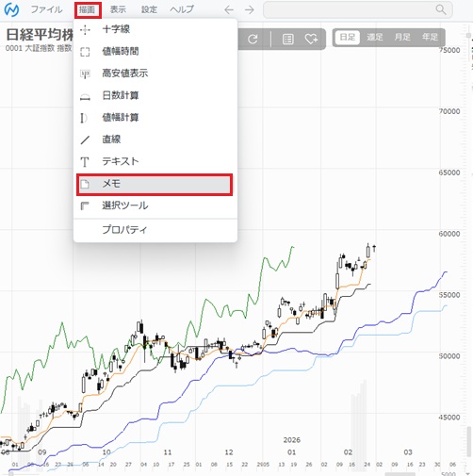Switch chart to 月足 monthly
Viewport: 473px width, 476px height.
tap(402, 38)
